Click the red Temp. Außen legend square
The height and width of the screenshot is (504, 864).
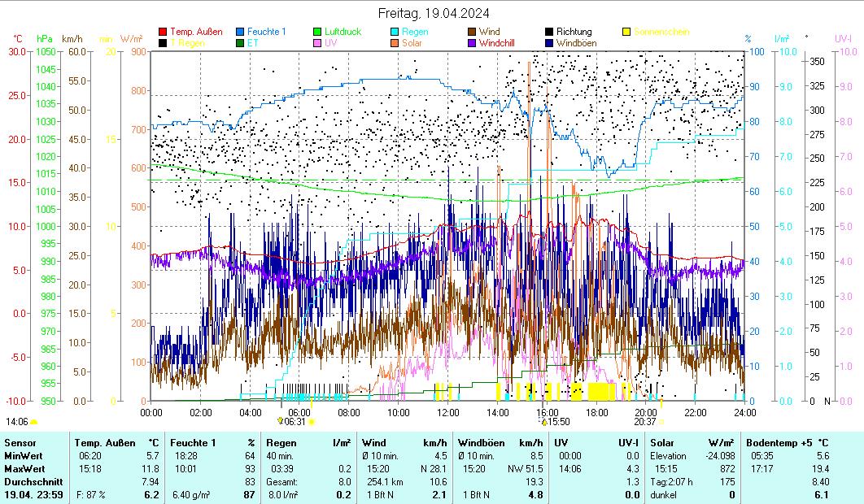coord(163,32)
